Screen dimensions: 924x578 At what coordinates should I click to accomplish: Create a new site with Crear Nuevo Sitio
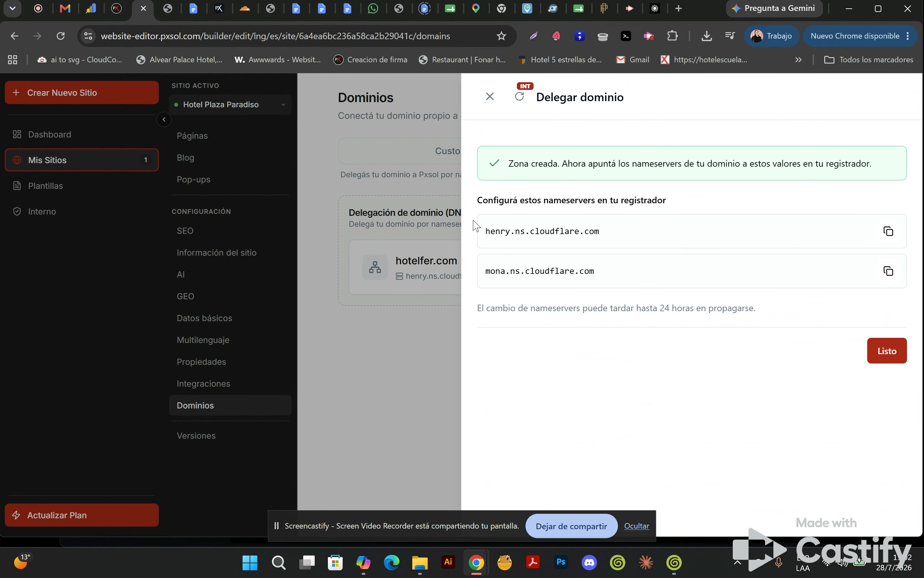[x=82, y=92]
